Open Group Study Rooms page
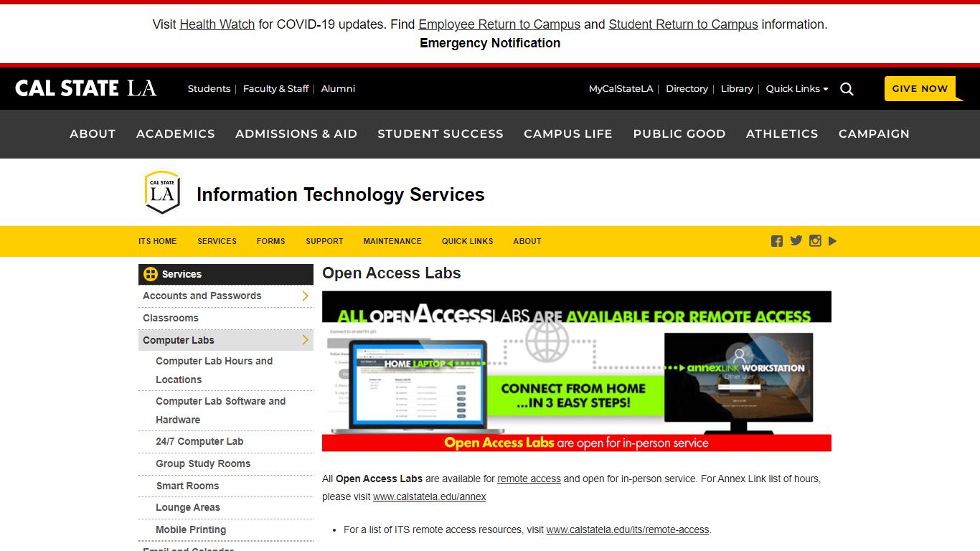Viewport: 980px width, 551px height. (x=203, y=463)
